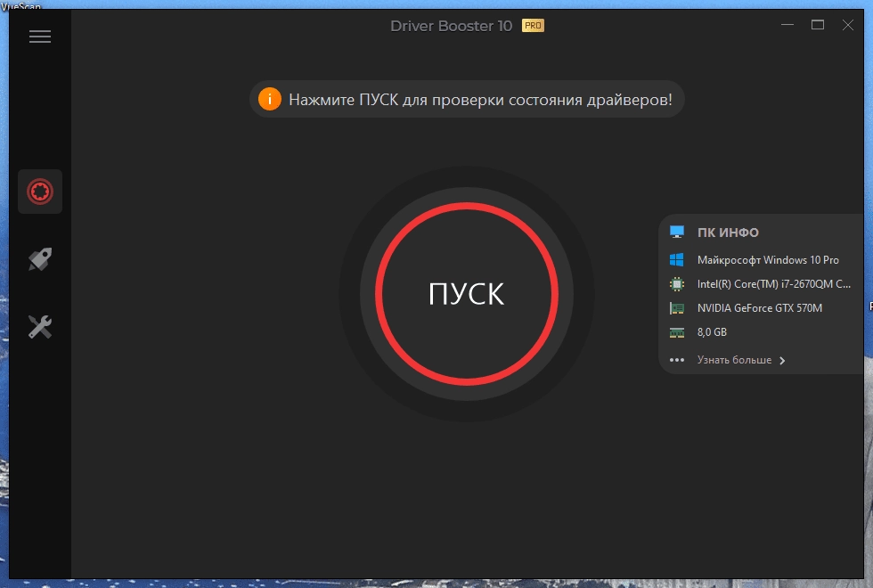Select the driver scan sidebar icon
Screen dimensions: 873x588
pos(40,192)
